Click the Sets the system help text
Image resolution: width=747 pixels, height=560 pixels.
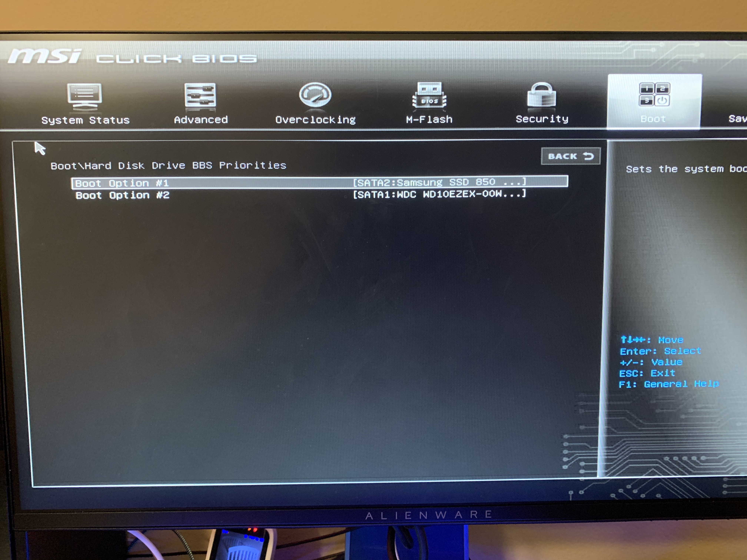(x=686, y=169)
